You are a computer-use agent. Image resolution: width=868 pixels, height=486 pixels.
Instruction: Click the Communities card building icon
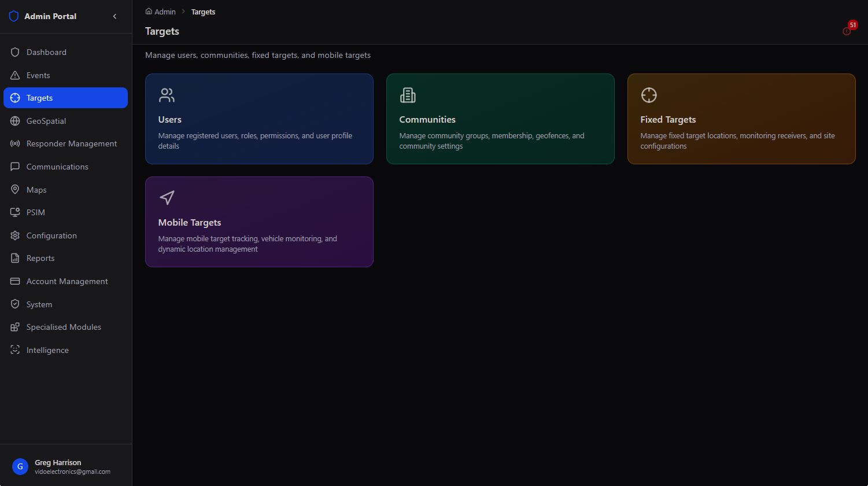coord(408,95)
